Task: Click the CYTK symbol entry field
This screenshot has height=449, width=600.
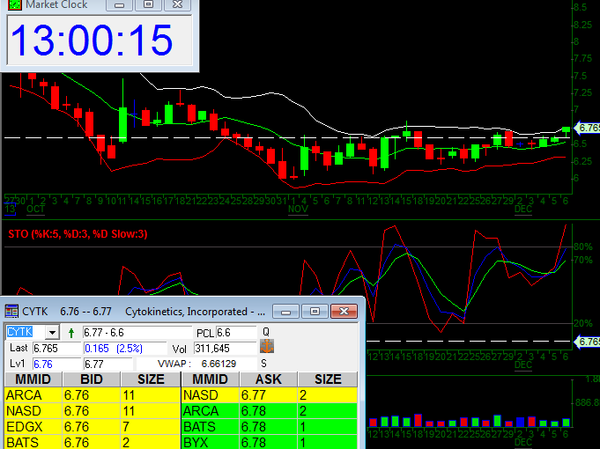Action: click(x=25, y=331)
